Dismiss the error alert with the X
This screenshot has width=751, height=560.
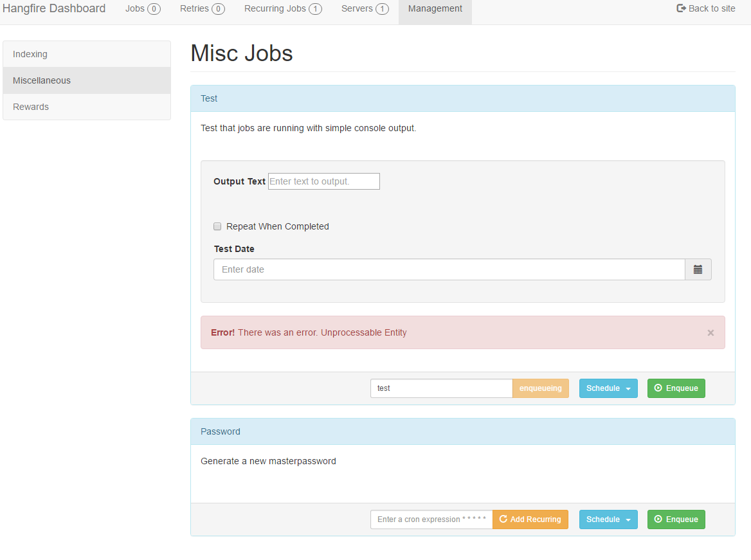[710, 332]
